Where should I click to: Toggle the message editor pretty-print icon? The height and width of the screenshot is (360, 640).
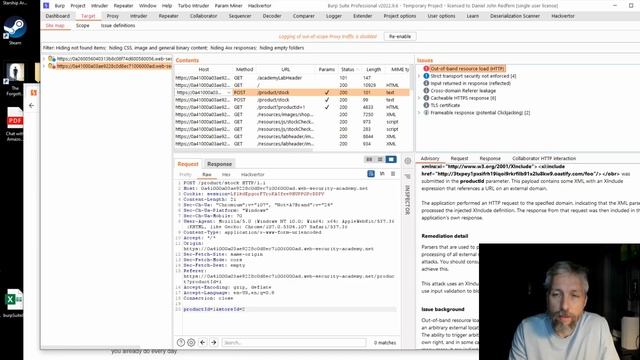tap(371, 174)
